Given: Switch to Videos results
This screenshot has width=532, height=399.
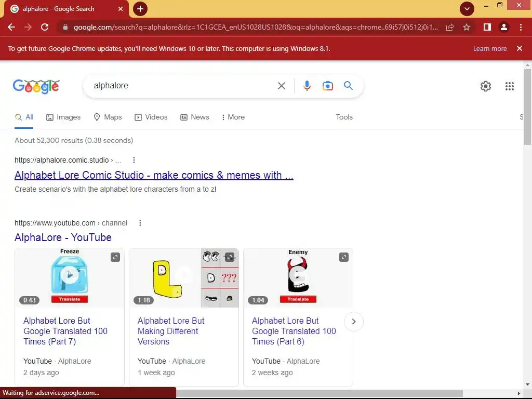Looking at the screenshot, I should point(151,117).
